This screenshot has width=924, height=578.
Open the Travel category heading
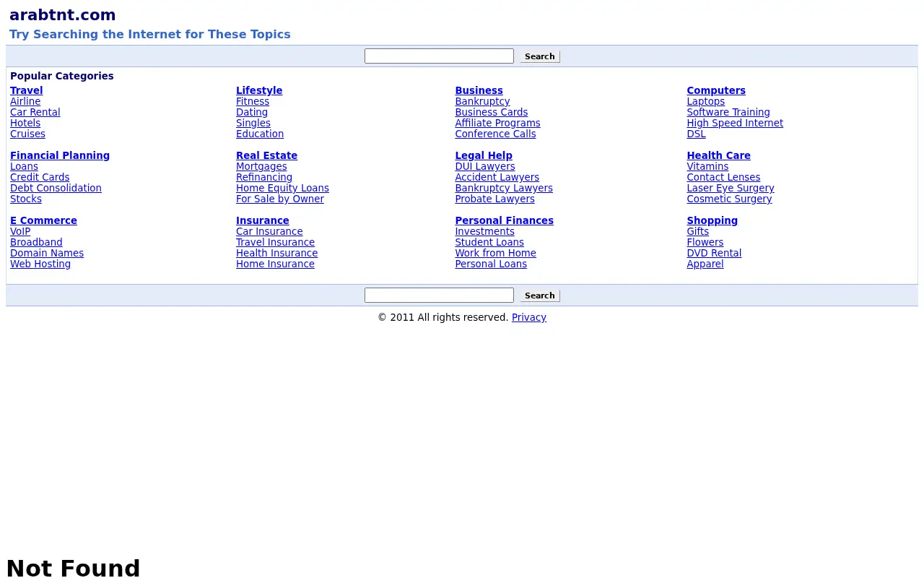point(27,90)
